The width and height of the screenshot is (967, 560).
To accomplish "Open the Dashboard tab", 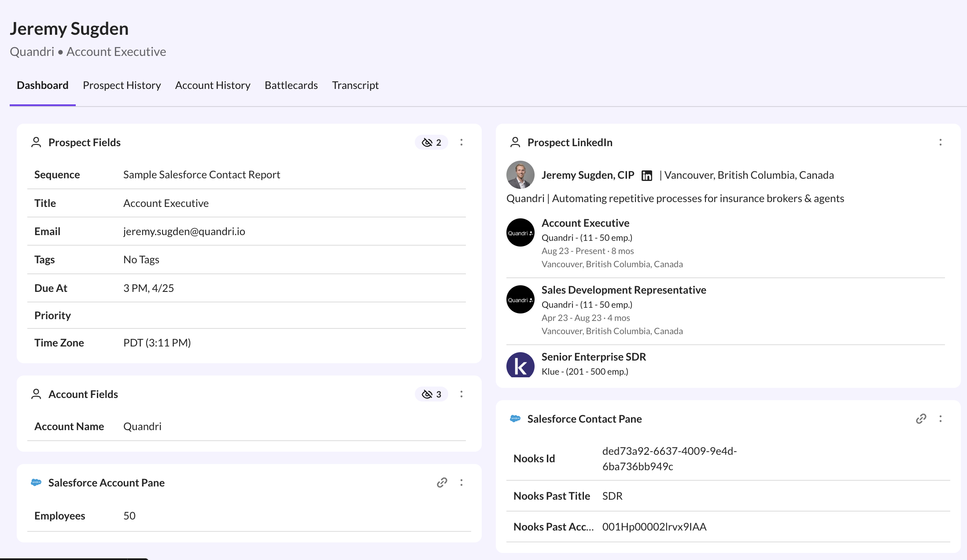I will tap(43, 85).
